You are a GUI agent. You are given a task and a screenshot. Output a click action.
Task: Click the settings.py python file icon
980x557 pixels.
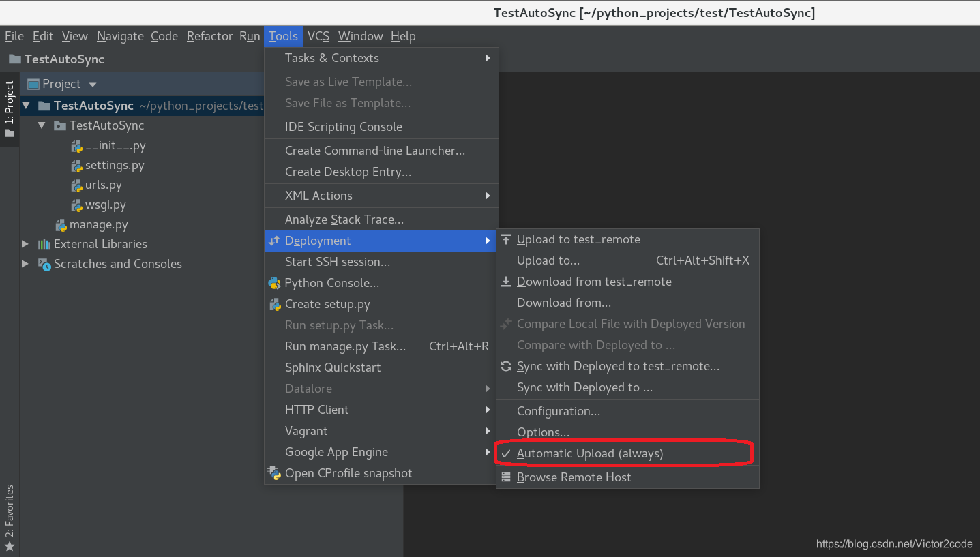[77, 166]
